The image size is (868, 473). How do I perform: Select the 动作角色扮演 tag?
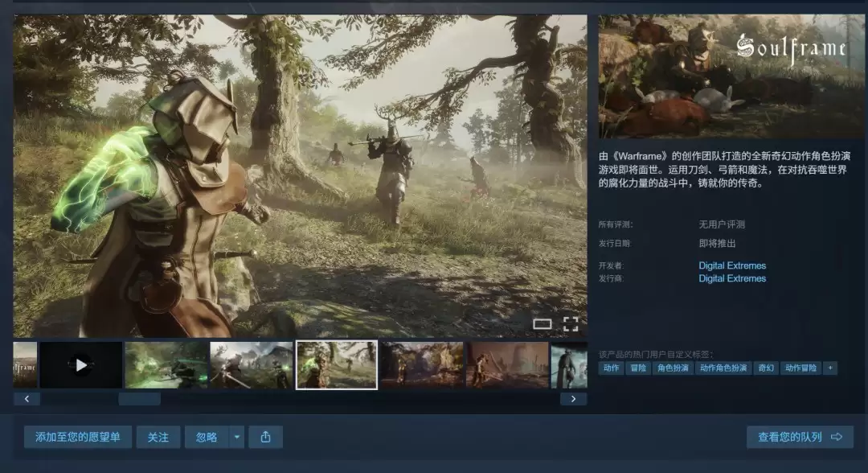click(x=723, y=368)
